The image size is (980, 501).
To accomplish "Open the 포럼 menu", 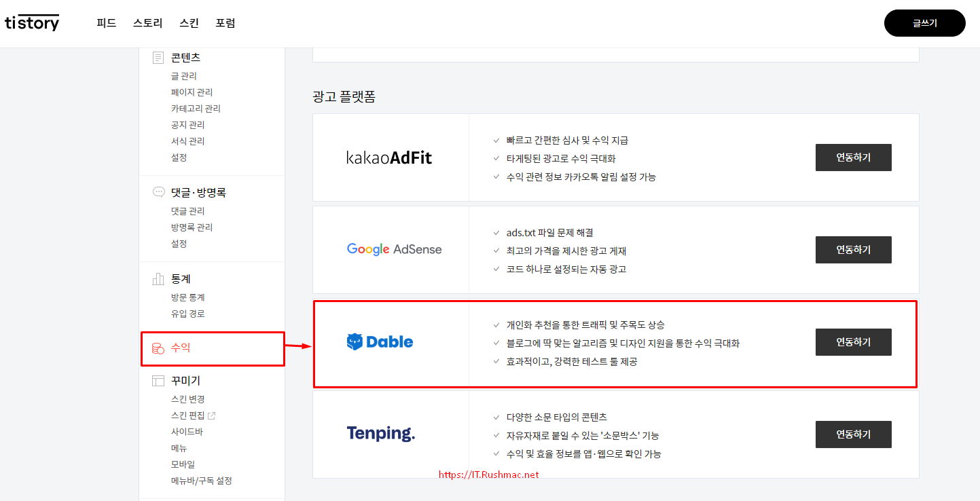I will 225,23.
